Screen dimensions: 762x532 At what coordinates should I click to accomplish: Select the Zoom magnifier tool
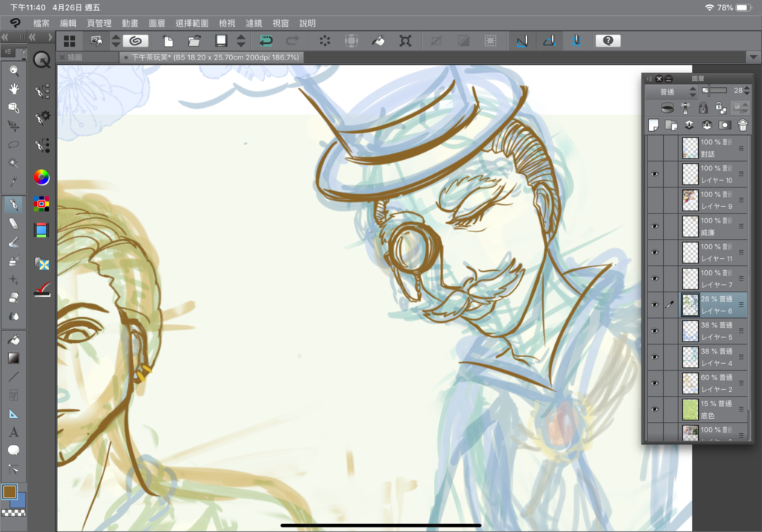coord(13,71)
